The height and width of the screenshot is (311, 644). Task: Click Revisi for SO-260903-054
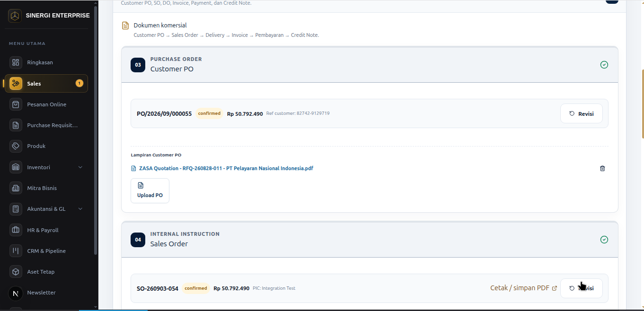click(x=582, y=288)
